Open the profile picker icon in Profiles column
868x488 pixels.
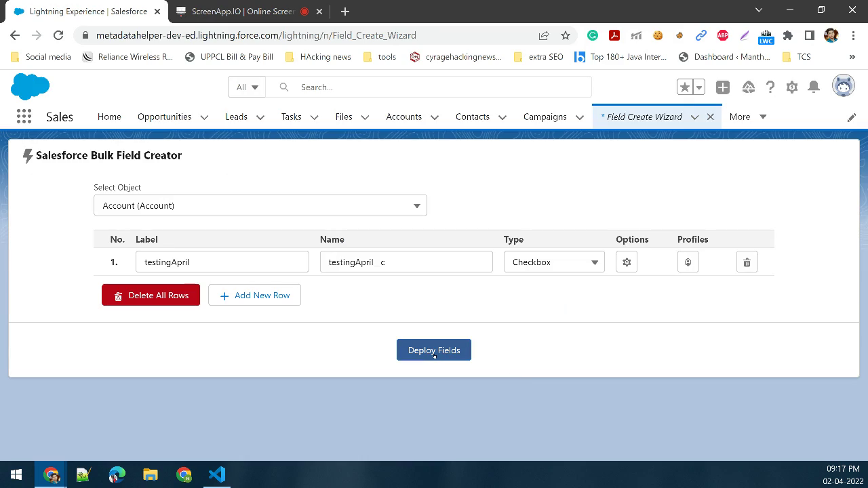pyautogui.click(x=688, y=261)
